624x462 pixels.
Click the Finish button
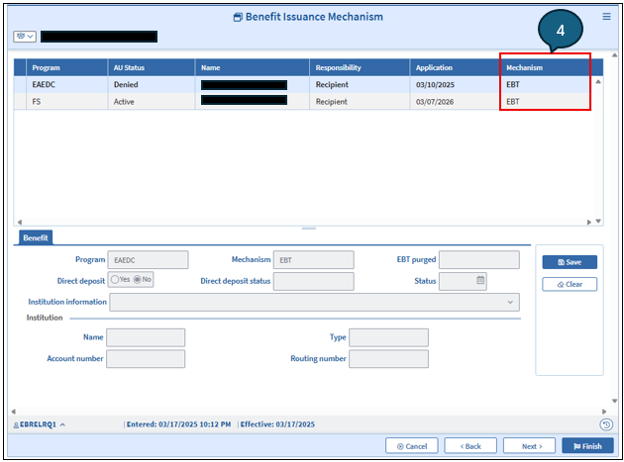point(587,446)
